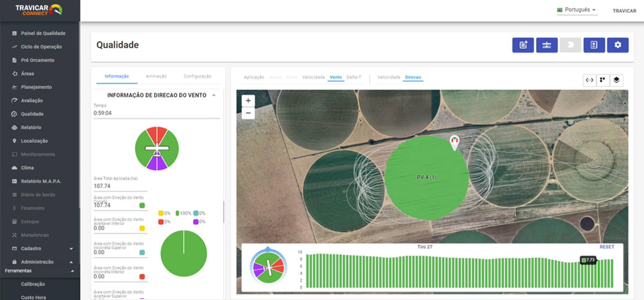Click the RESET link on chart
Image resolution: width=644 pixels, height=300 pixels.
[x=607, y=247]
